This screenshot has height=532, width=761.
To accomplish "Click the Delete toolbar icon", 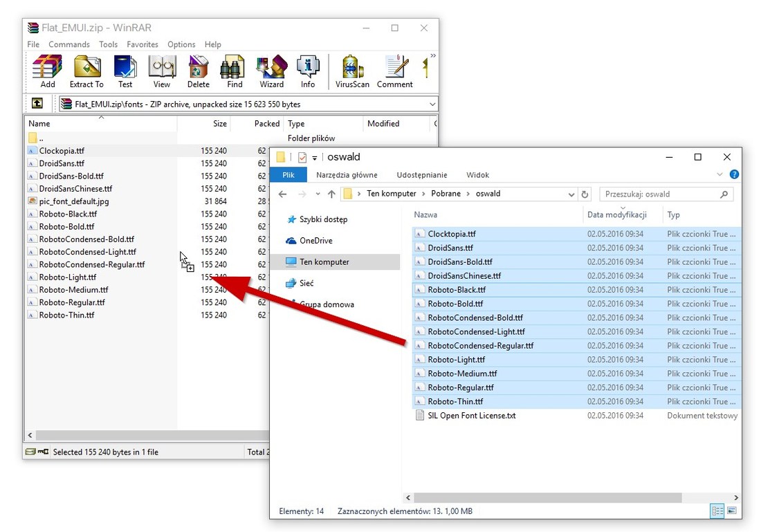I will [x=198, y=71].
